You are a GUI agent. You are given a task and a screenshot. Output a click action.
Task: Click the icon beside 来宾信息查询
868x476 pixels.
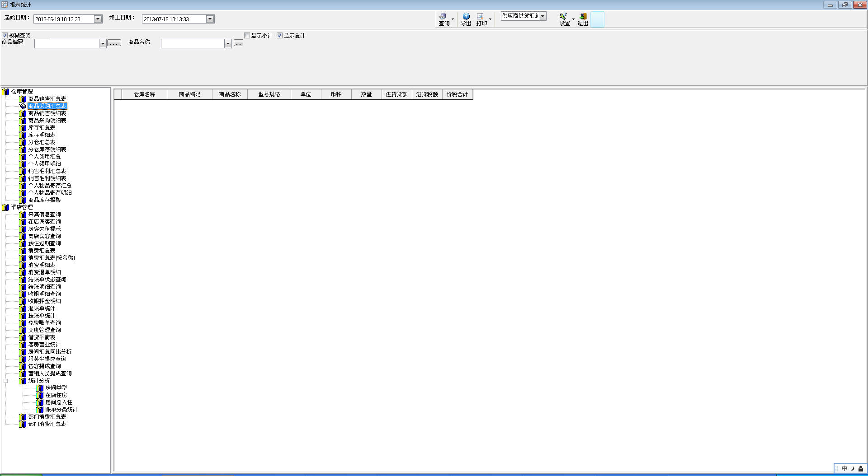click(x=23, y=215)
